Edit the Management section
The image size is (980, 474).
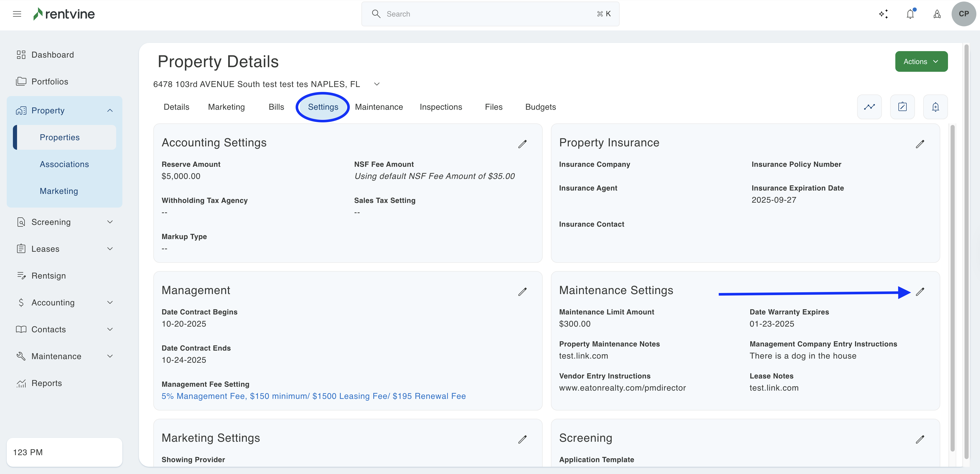pos(522,292)
